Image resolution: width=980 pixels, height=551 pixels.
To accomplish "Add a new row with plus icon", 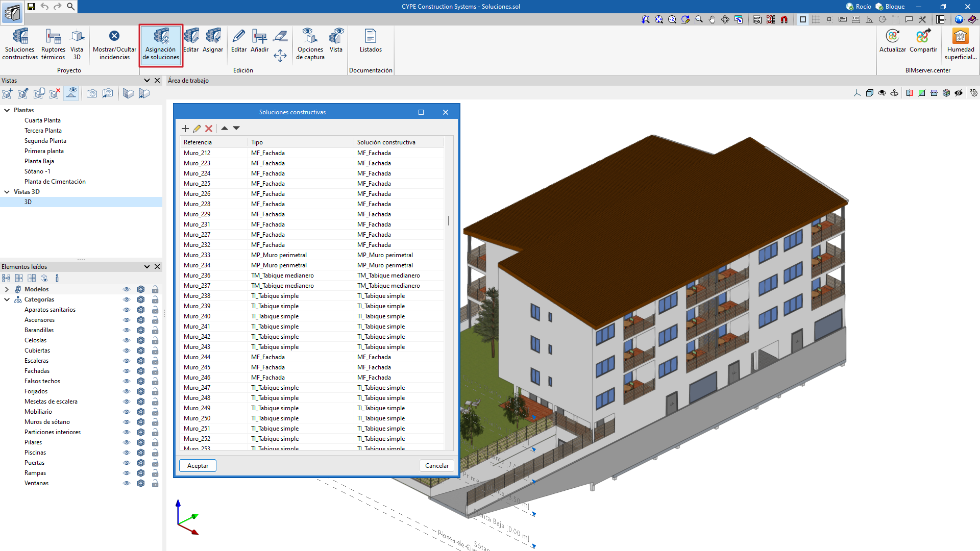I will [x=185, y=129].
